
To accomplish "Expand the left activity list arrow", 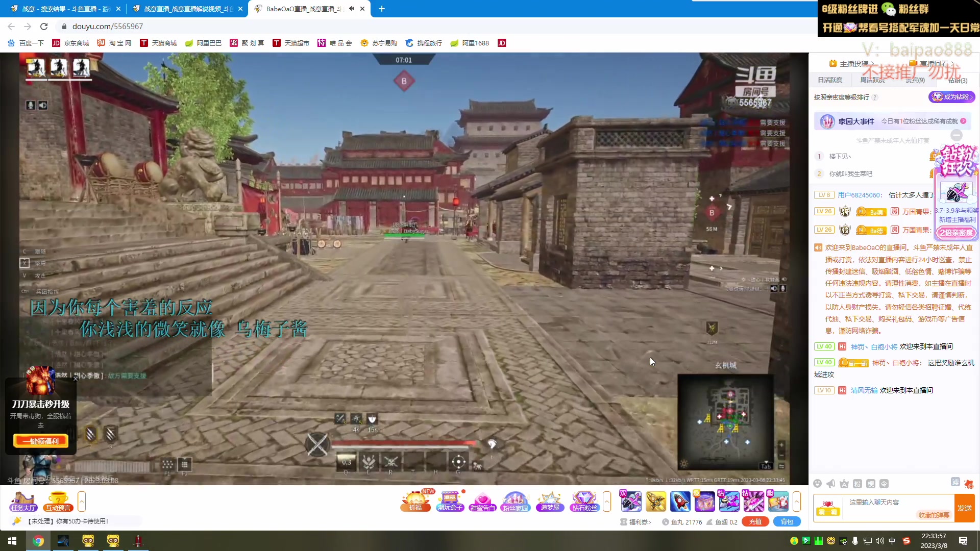I will pyautogui.click(x=82, y=502).
